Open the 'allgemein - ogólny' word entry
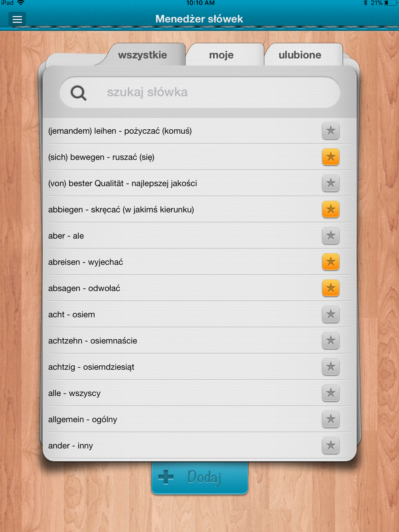 (x=199, y=419)
